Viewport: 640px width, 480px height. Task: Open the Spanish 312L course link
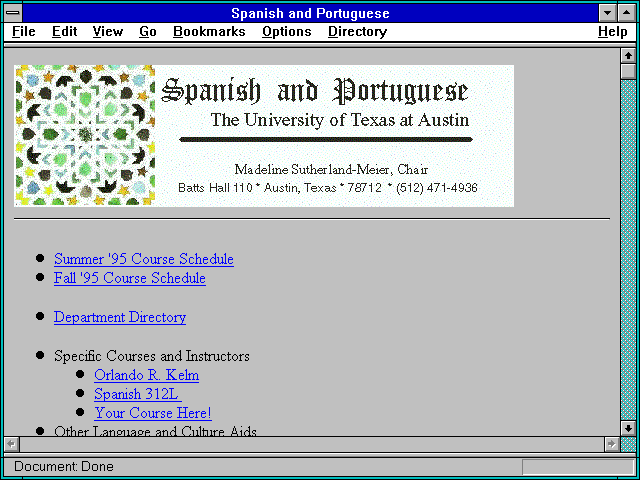click(138, 394)
